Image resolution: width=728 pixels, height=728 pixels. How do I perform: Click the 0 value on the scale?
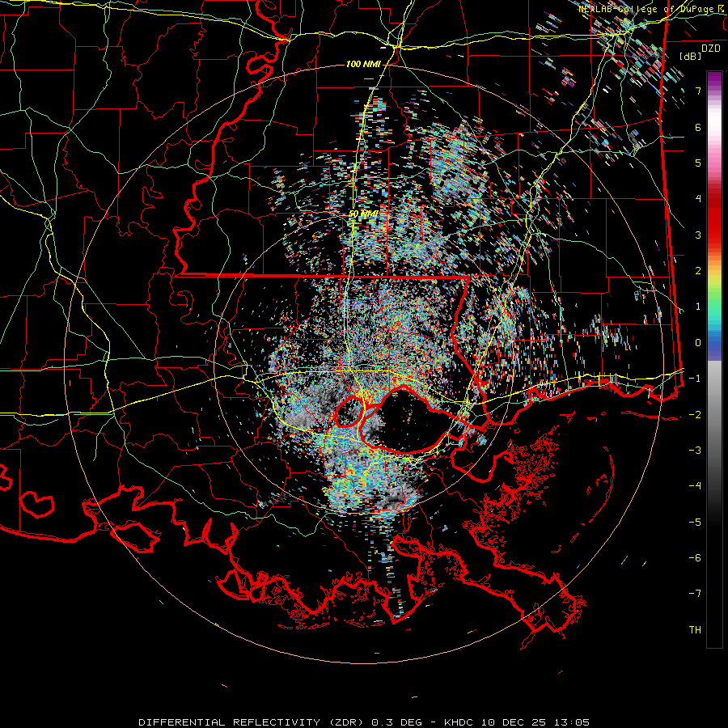click(x=698, y=343)
